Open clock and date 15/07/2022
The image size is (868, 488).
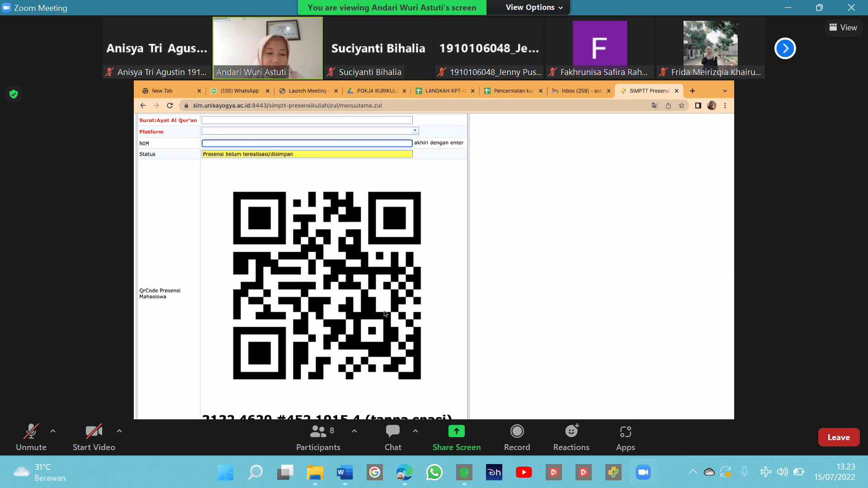pos(835,472)
